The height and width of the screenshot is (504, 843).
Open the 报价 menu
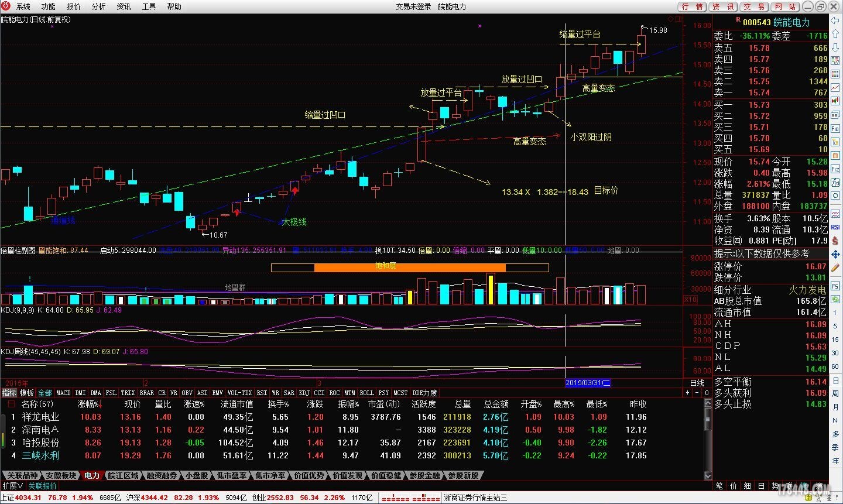pyautogui.click(x=74, y=6)
